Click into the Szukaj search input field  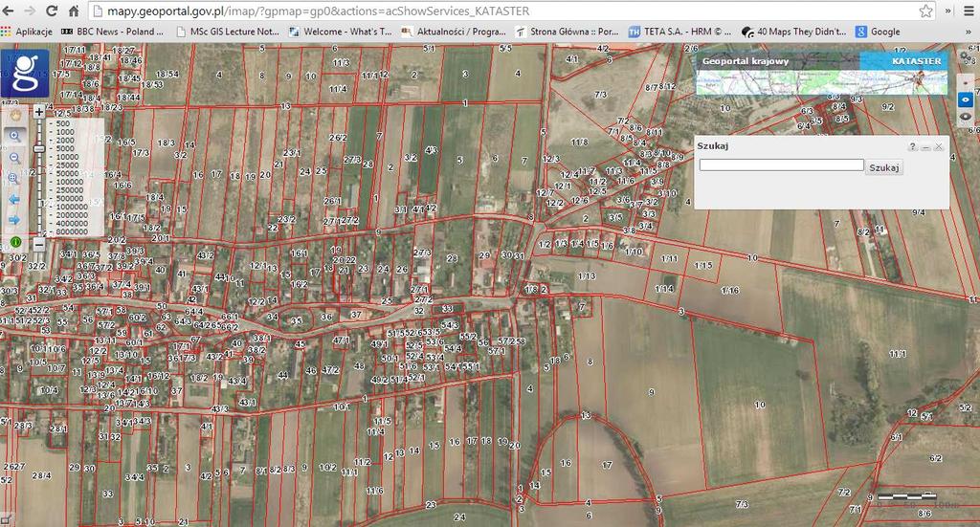coord(781,165)
